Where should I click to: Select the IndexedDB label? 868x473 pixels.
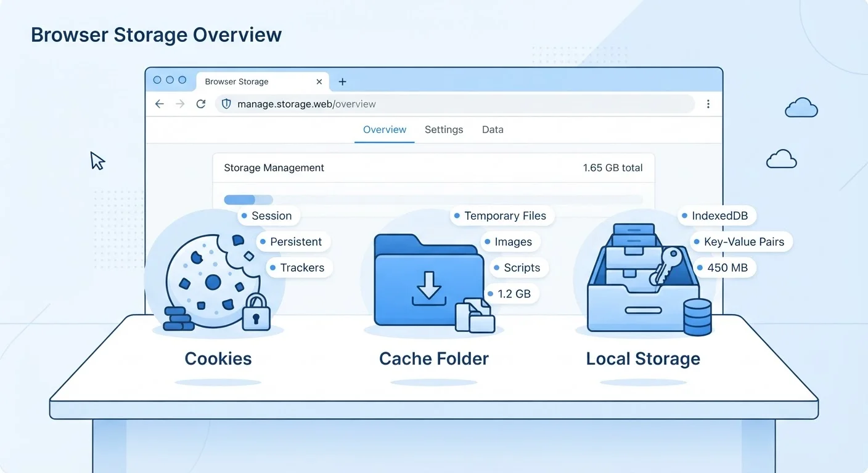pyautogui.click(x=717, y=216)
